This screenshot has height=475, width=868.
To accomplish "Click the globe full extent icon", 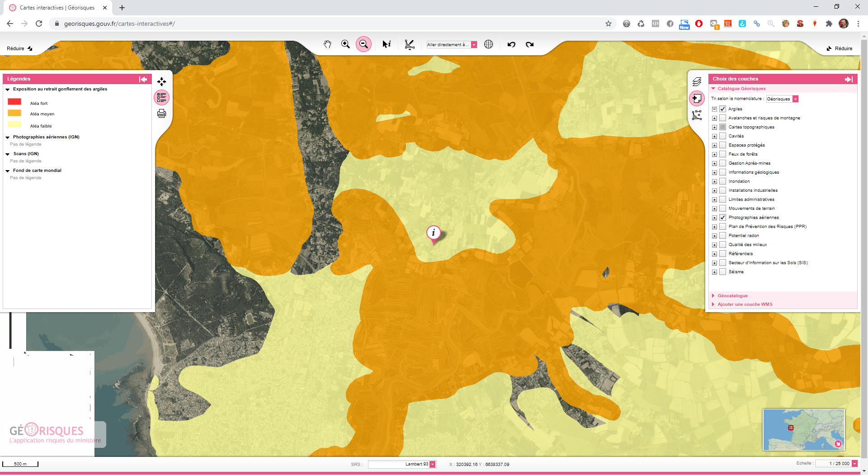I will point(489,44).
